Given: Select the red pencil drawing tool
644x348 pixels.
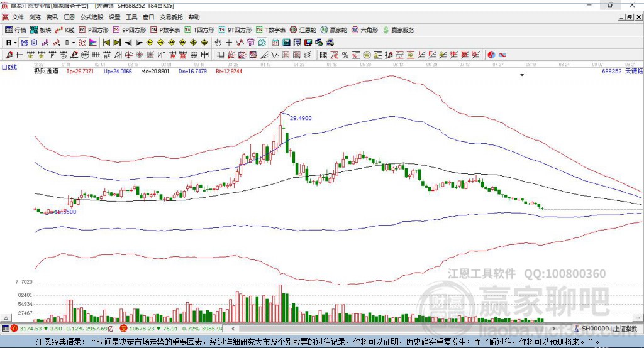Looking at the screenshot, I should [x=9, y=55].
